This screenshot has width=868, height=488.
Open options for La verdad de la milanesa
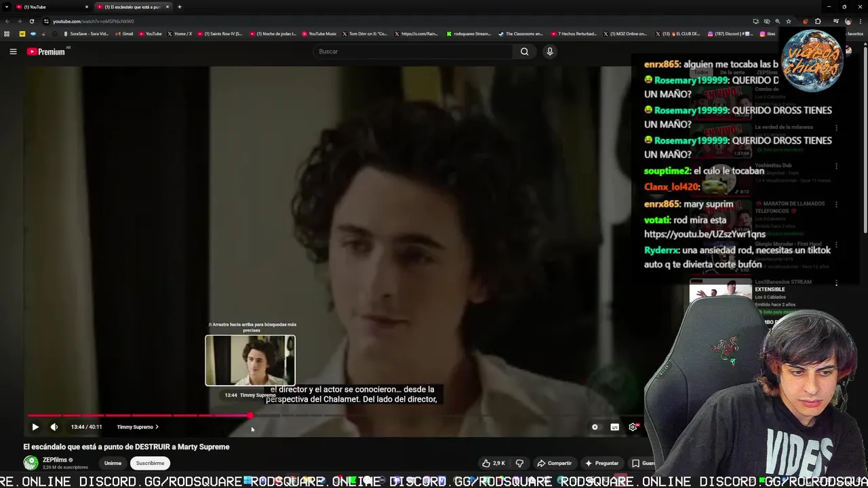tap(836, 127)
